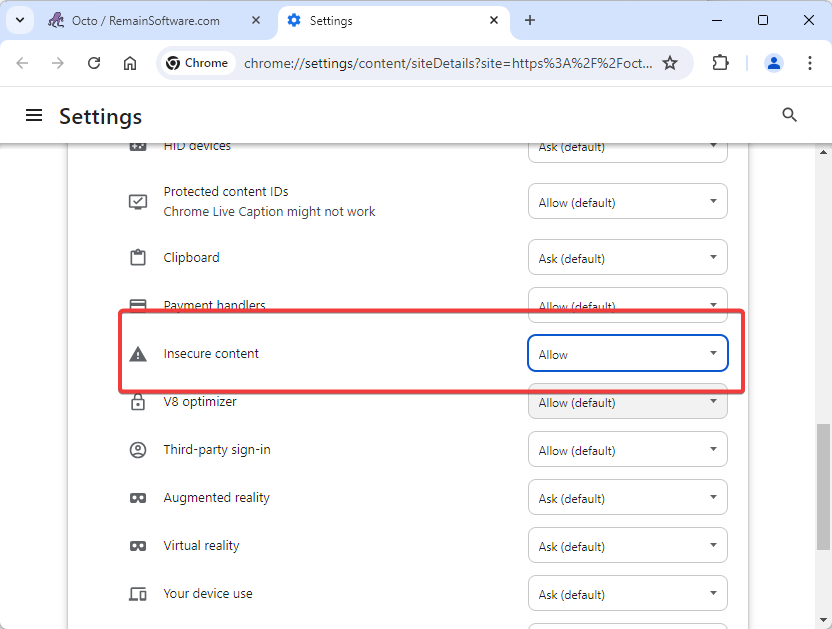Viewport: 832px width, 629px height.
Task: Open the Settings hamburger menu
Action: pyautogui.click(x=34, y=115)
